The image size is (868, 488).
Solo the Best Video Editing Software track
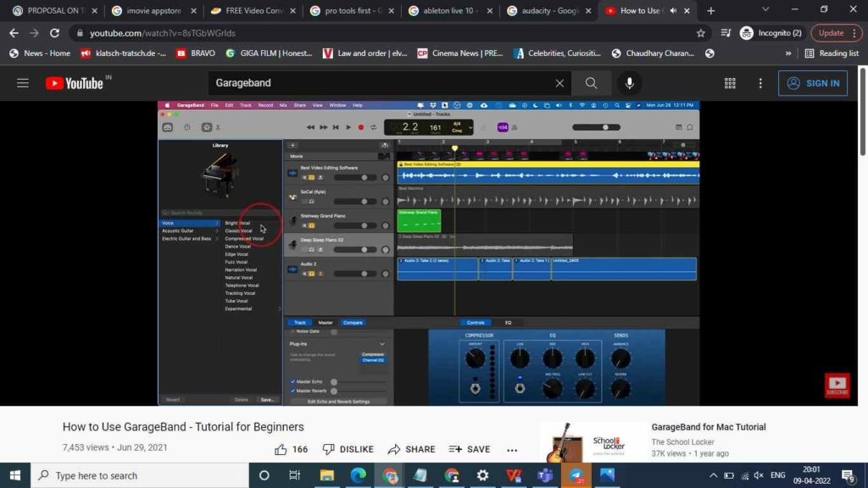coord(311,178)
